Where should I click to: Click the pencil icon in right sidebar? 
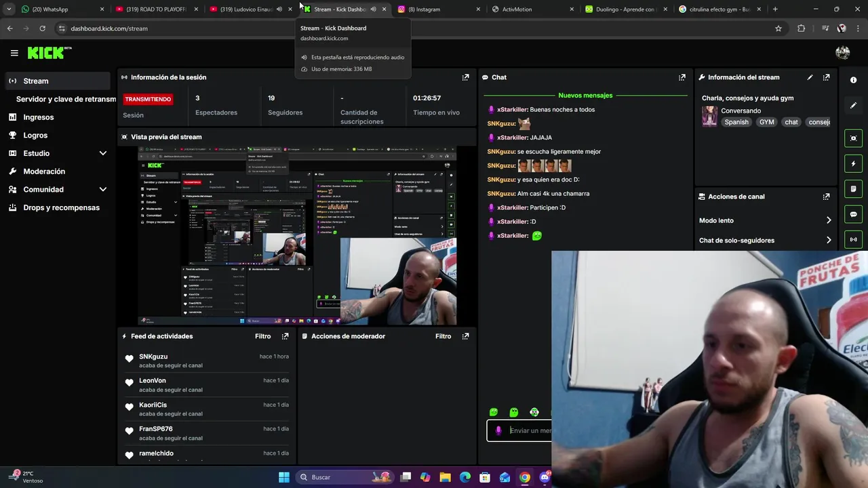853,105
